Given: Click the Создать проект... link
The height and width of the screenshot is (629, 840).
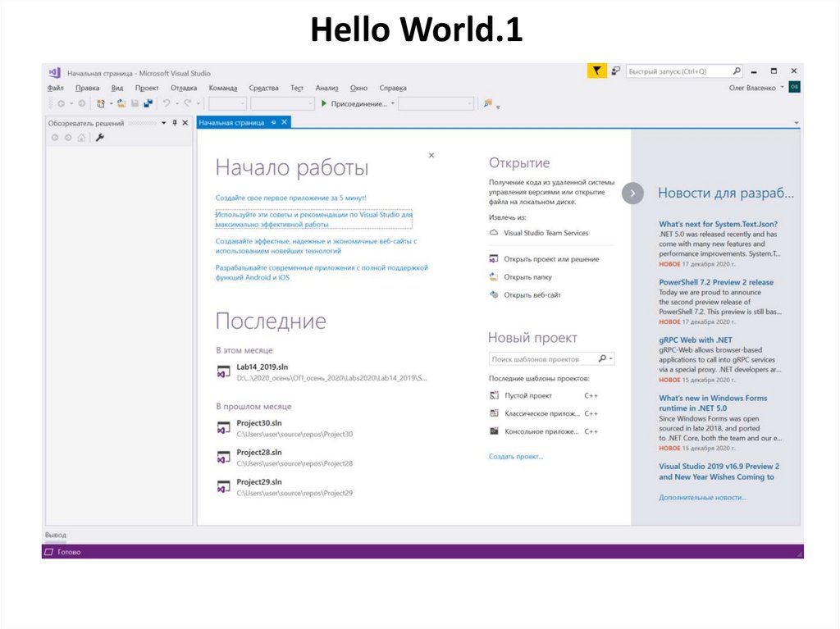Looking at the screenshot, I should [515, 456].
